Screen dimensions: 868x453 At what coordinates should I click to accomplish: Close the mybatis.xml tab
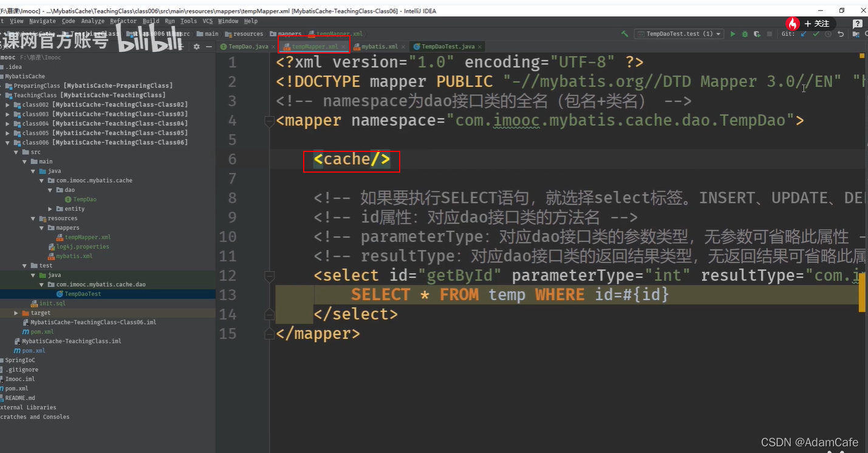point(403,47)
